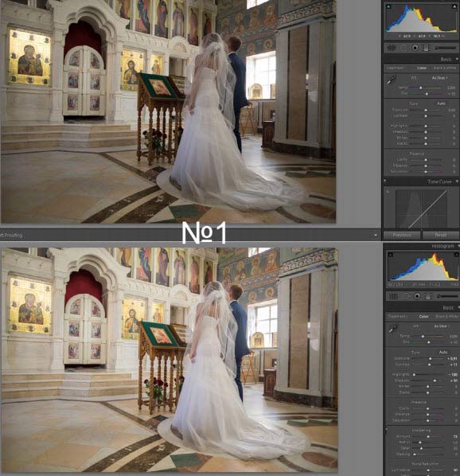Toggle shadow clipping indicator in №1 histogram
The width and height of the screenshot is (460, 476).
point(388,6)
